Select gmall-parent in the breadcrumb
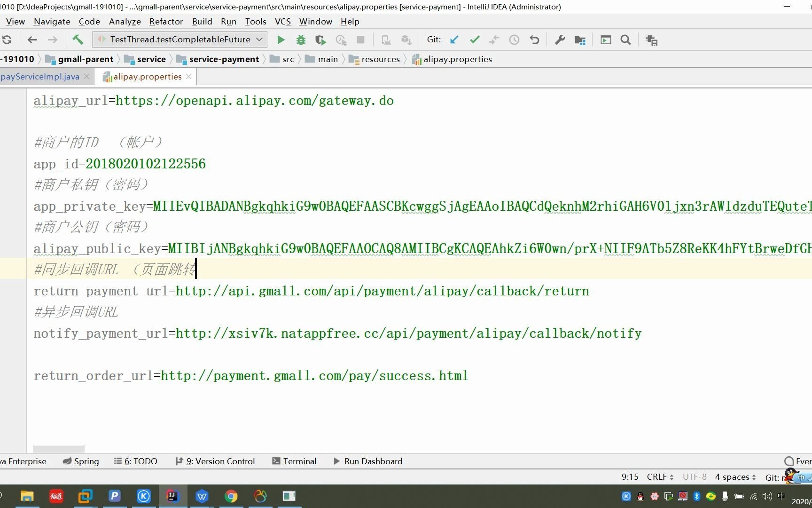Image resolution: width=812 pixels, height=508 pixels. [x=79, y=59]
